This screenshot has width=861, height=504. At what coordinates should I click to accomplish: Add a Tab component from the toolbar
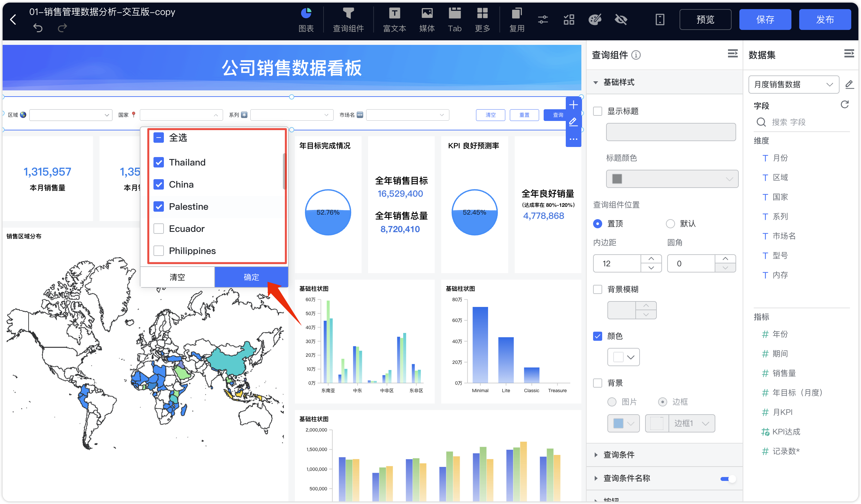pos(455,20)
